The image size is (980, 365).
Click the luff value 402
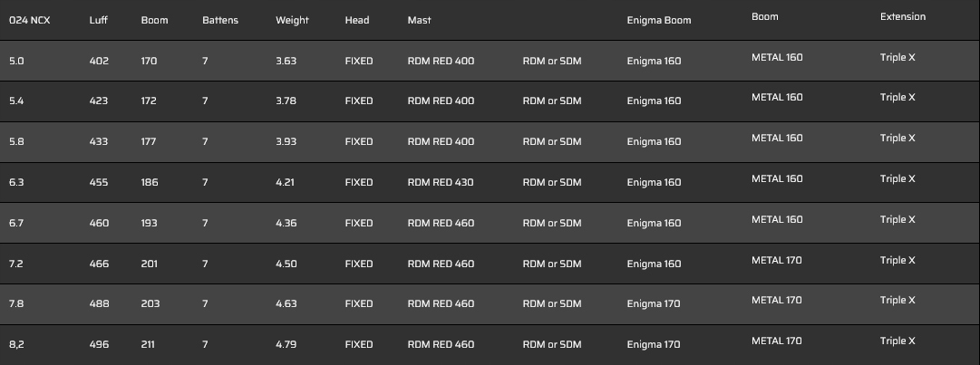tap(99, 61)
